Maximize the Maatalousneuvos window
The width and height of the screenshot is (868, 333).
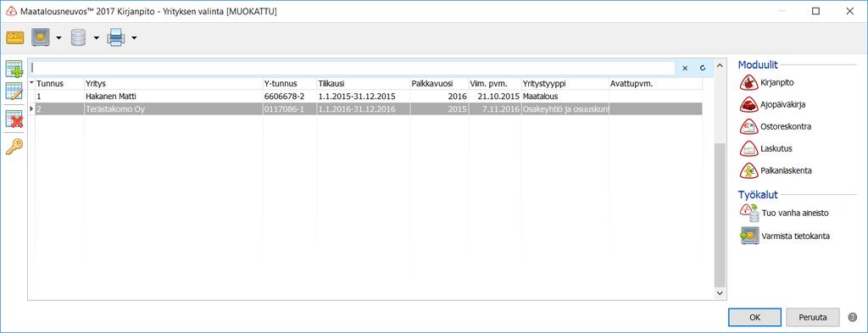click(x=815, y=11)
